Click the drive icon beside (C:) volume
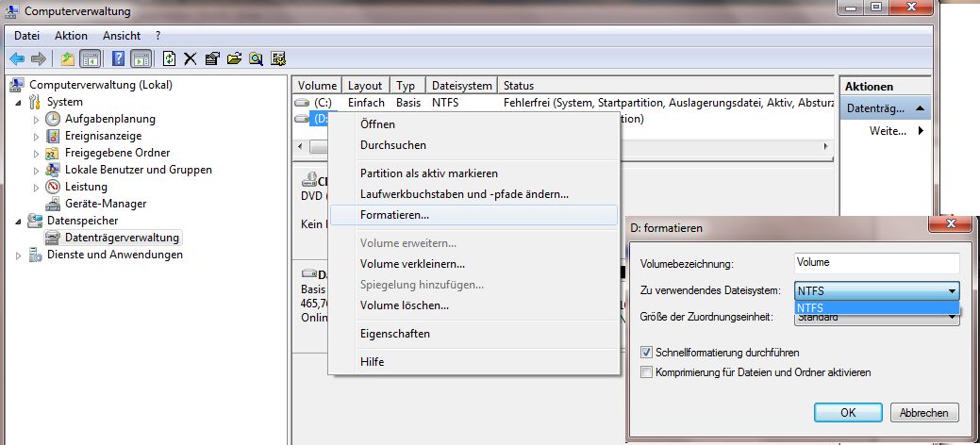980x445 pixels. pyautogui.click(x=303, y=103)
